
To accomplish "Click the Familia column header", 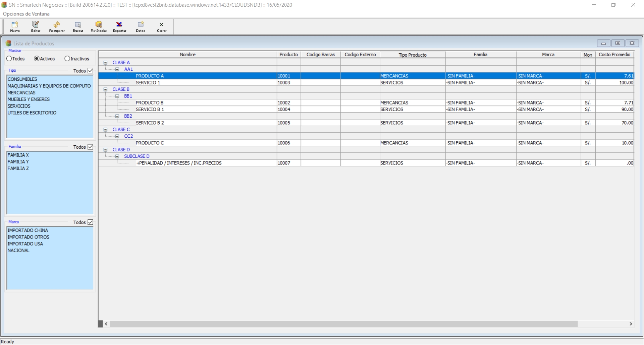I will (481, 55).
